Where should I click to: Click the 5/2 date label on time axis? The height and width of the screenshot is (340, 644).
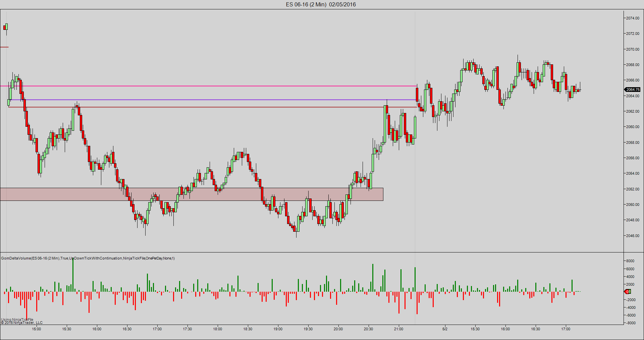click(445, 329)
